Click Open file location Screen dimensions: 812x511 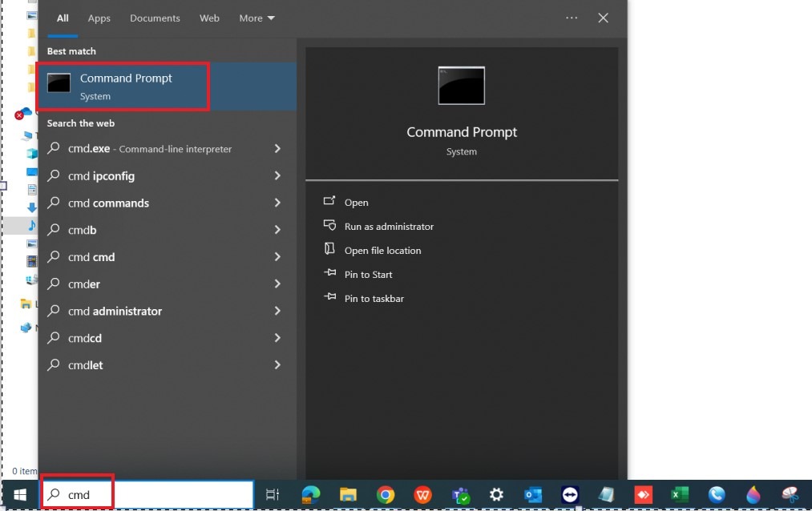(x=382, y=251)
